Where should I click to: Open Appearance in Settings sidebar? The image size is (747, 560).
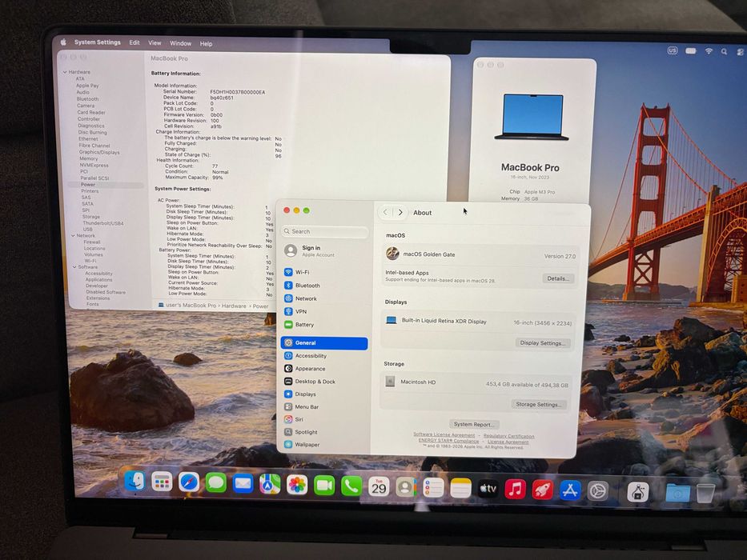pyautogui.click(x=324, y=369)
